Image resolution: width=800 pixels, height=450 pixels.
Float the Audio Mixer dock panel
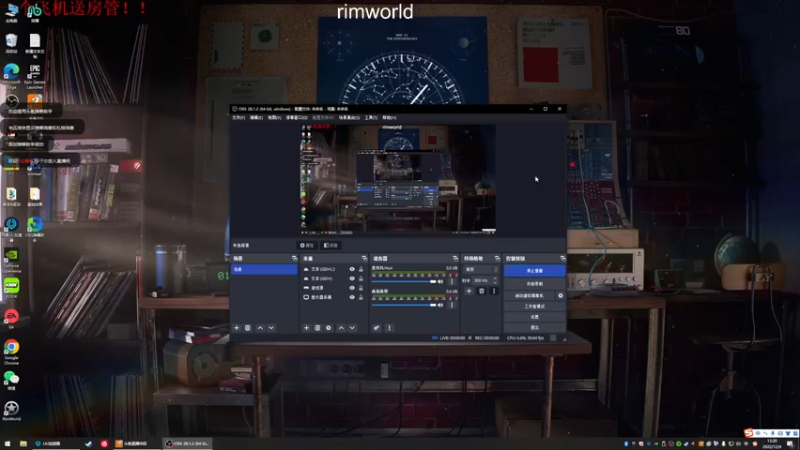point(455,258)
